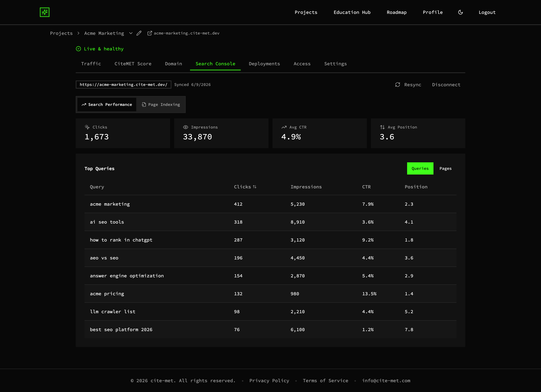The height and width of the screenshot is (392, 541).
Task: Click the pencil edit project name icon
Action: click(x=139, y=33)
